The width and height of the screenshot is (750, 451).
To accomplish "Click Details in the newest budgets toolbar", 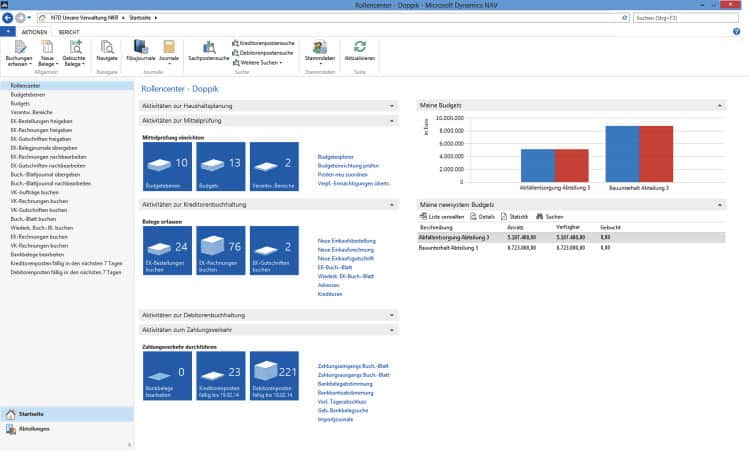I will point(482,217).
